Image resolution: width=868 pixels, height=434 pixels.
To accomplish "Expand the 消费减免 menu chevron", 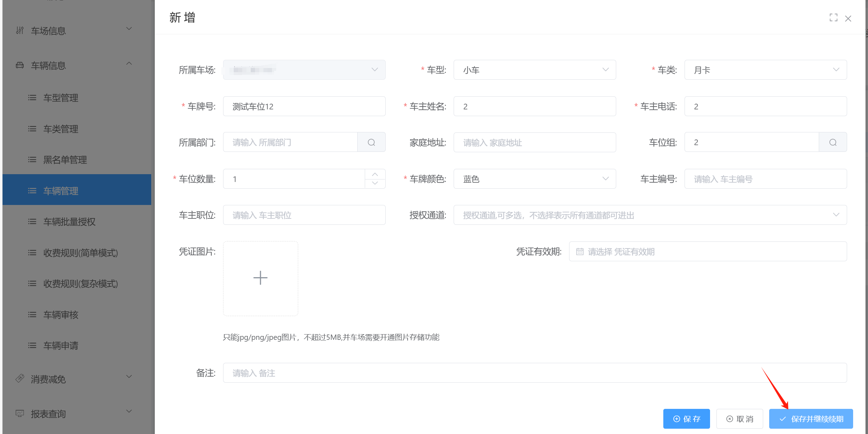I will 129,377.
